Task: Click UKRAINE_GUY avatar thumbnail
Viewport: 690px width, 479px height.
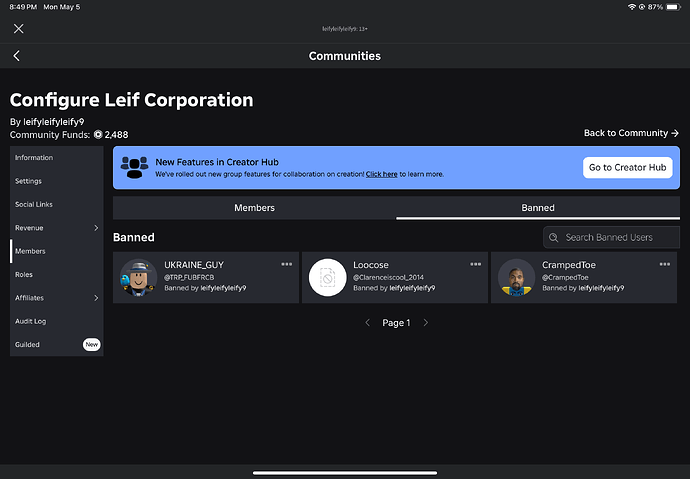Action: tap(139, 277)
